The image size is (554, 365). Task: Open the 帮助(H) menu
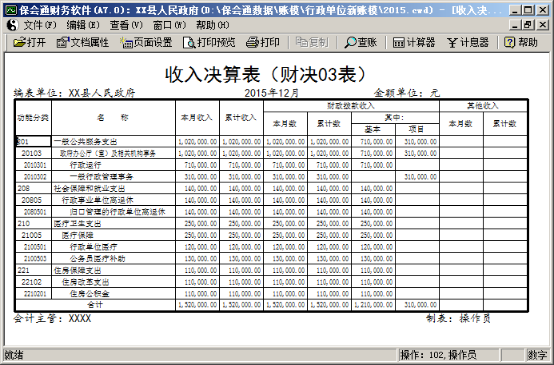coord(213,25)
